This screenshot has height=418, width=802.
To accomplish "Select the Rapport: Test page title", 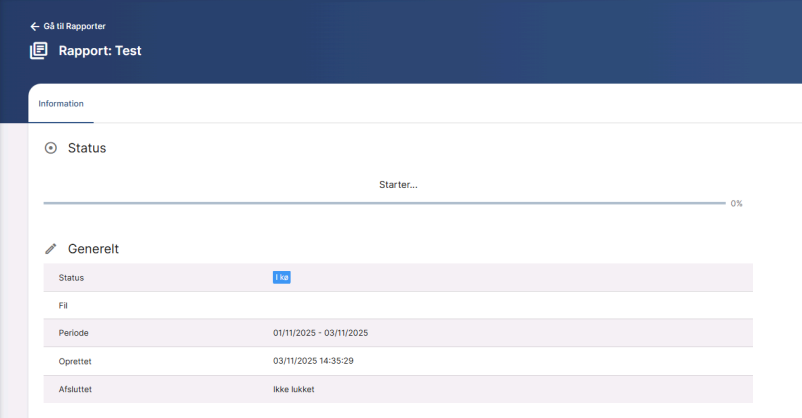I will pos(100,50).
